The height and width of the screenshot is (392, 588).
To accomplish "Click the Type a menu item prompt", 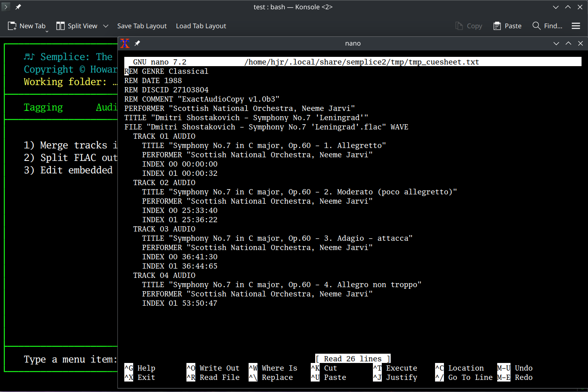I will tap(70, 359).
